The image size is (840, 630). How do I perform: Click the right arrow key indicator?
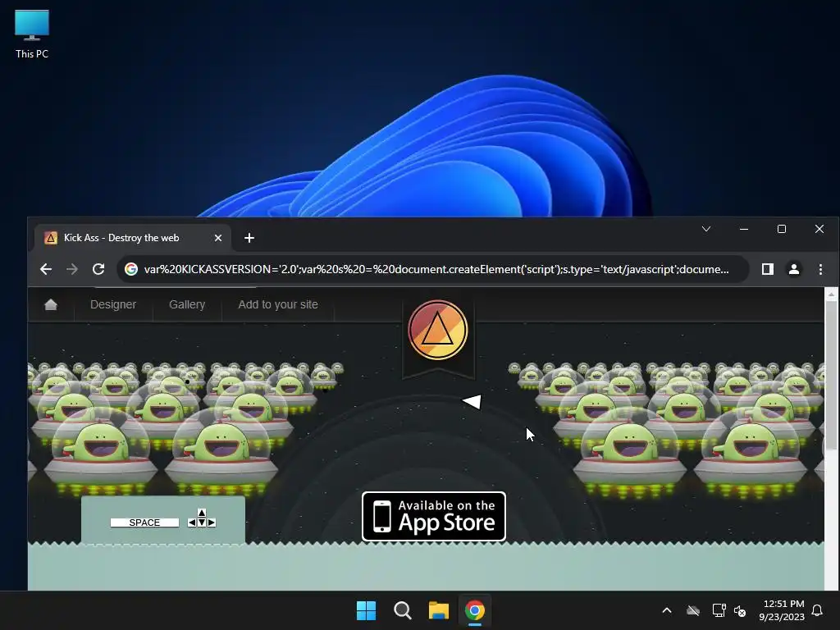tap(212, 523)
